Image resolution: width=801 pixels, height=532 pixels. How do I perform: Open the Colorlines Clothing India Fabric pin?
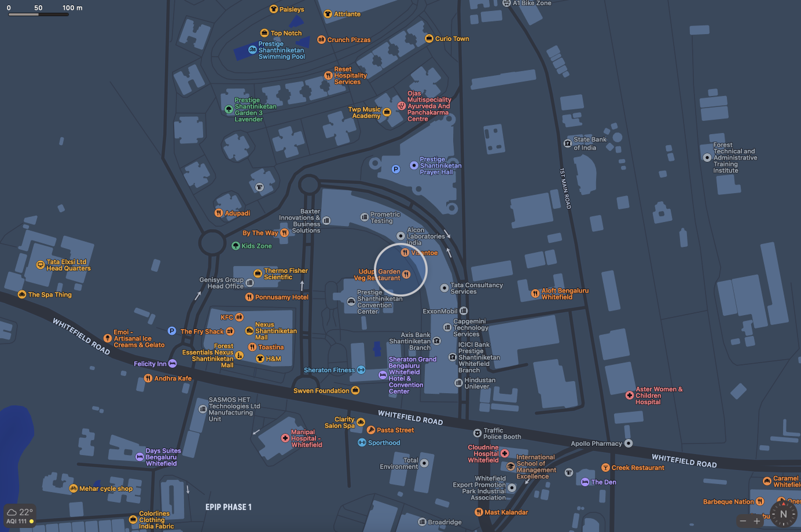(x=133, y=520)
